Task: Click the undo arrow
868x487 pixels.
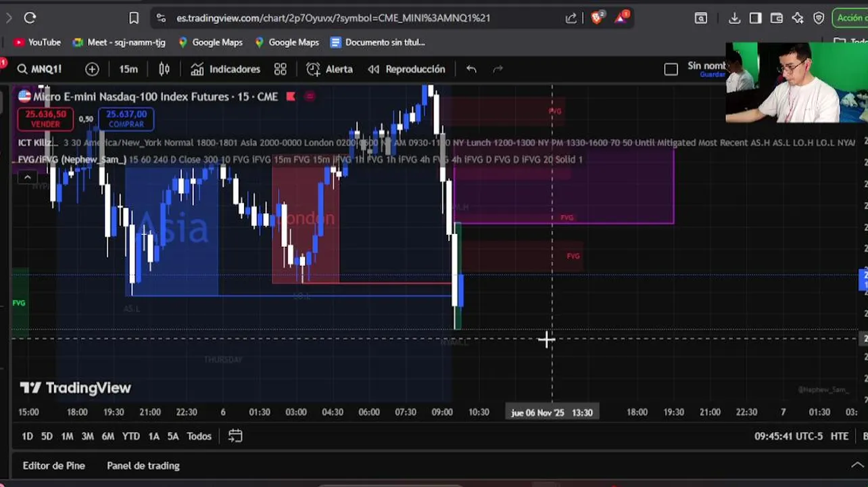Action: click(x=471, y=69)
